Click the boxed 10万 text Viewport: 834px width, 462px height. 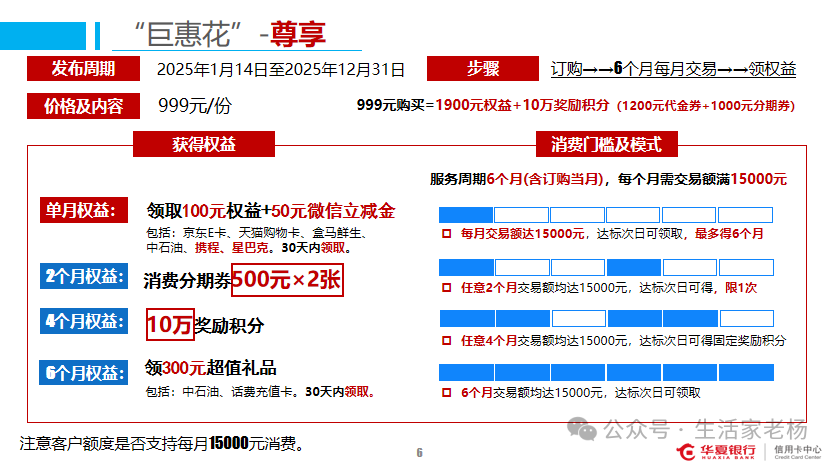(x=170, y=324)
